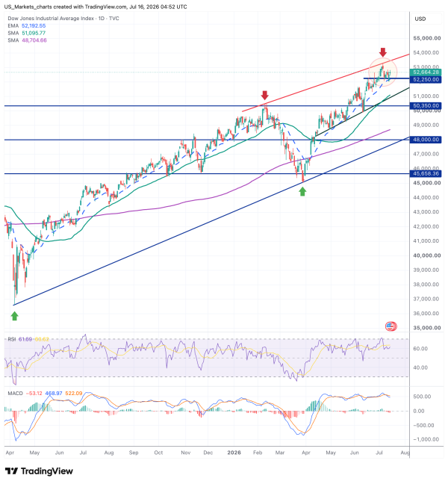Click the TradingView logo at bottom
The image size is (448, 484).
tap(39, 471)
